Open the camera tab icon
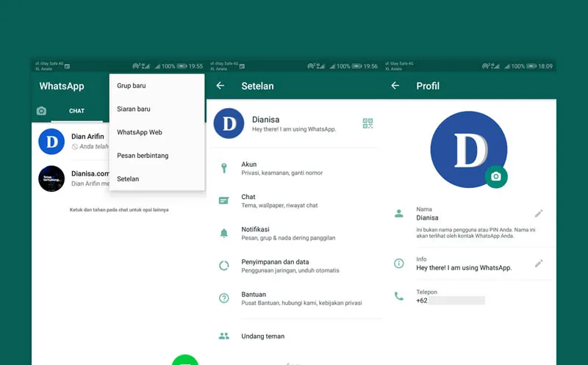This screenshot has width=588, height=365. 42,111
